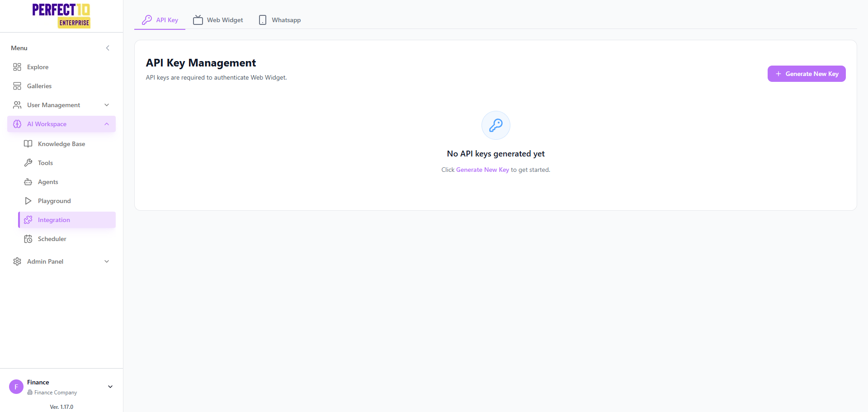The height and width of the screenshot is (412, 868).
Task: Click the Playground play icon
Action: (x=28, y=201)
